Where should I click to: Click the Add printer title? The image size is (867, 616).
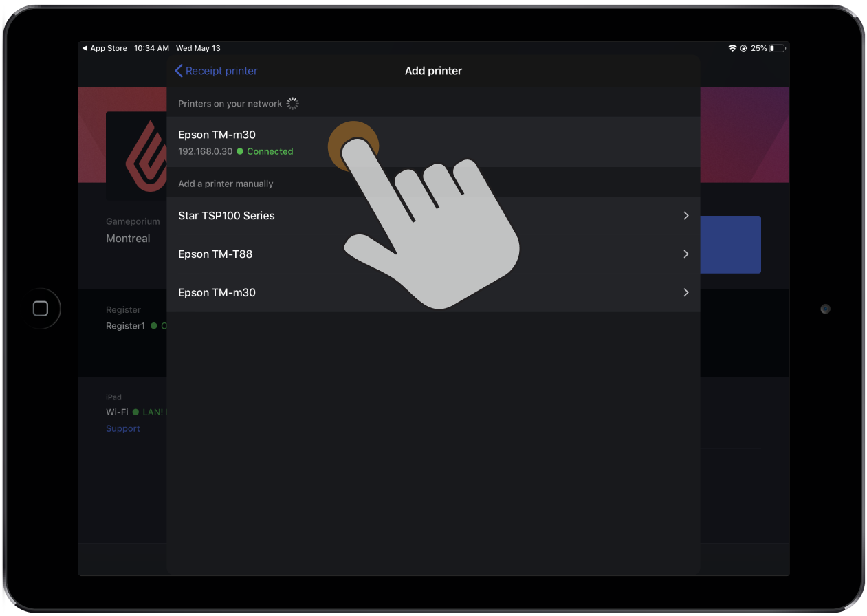pyautogui.click(x=433, y=71)
